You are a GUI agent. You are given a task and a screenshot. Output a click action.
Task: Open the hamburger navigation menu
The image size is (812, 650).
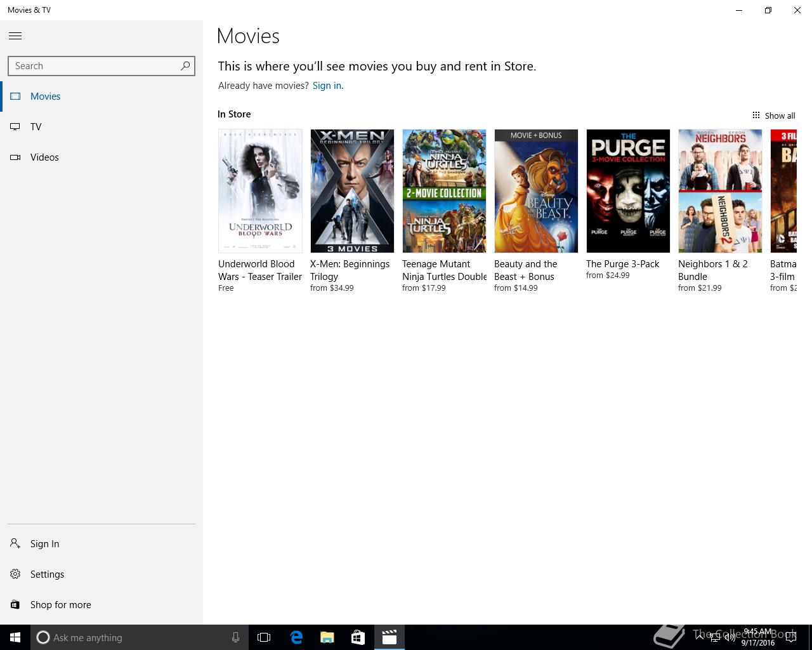[x=15, y=36]
